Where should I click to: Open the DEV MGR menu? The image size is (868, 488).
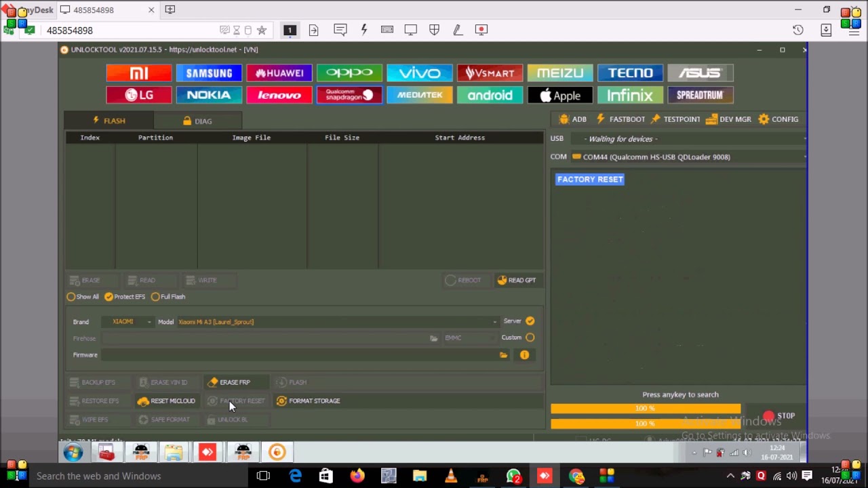pyautogui.click(x=728, y=119)
